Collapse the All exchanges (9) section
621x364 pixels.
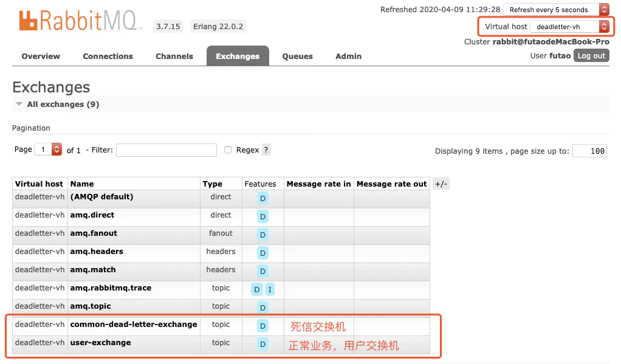19,104
